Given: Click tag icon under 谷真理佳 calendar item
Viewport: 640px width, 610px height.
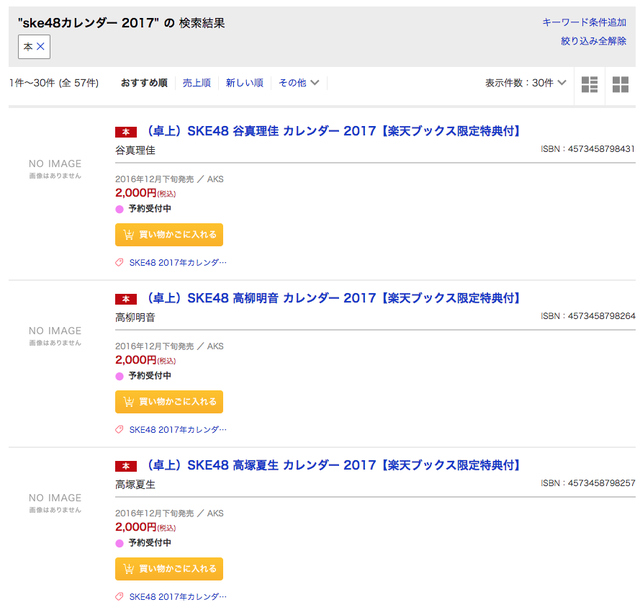Looking at the screenshot, I should (119, 263).
